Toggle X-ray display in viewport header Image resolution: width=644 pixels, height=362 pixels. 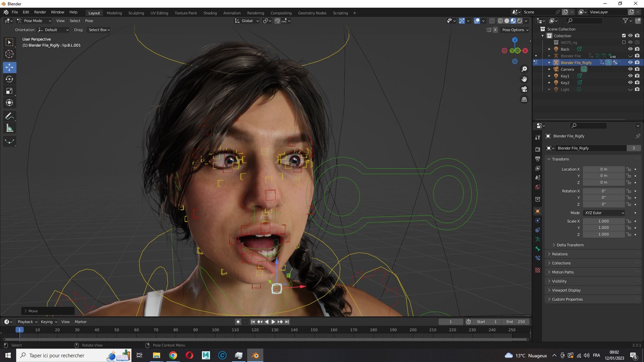click(492, 21)
